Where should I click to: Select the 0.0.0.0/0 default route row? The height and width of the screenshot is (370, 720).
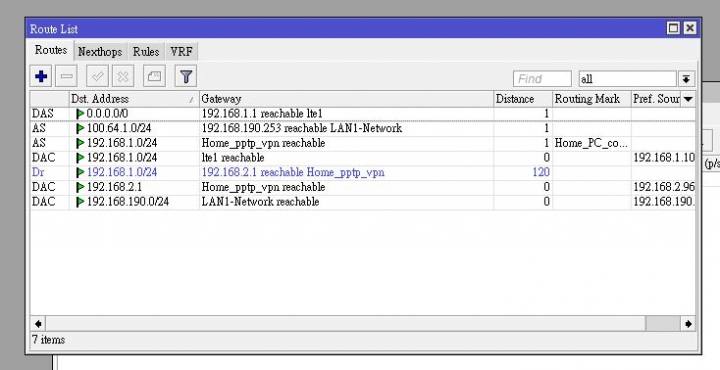pos(363,113)
